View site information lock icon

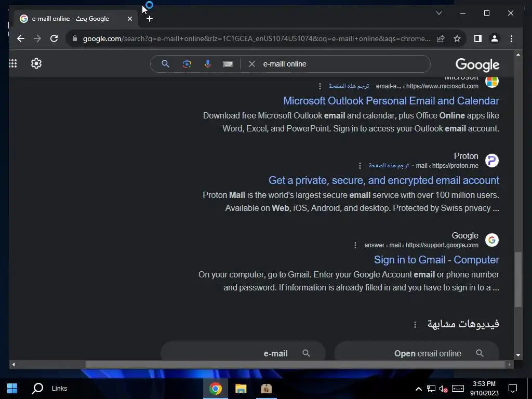click(75, 38)
